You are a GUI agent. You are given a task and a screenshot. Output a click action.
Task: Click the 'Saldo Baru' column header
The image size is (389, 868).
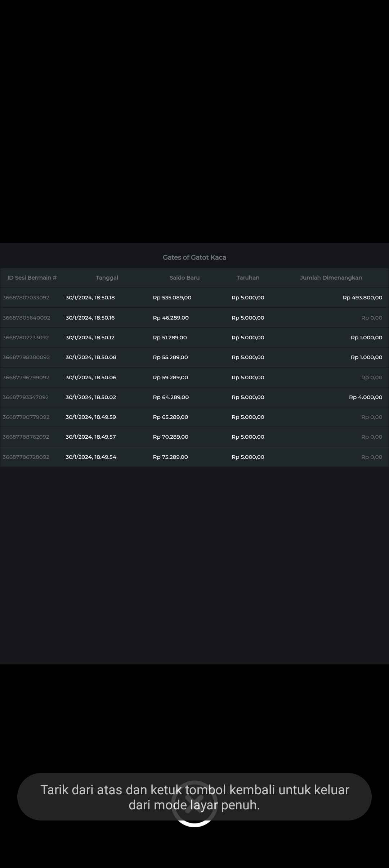click(184, 277)
